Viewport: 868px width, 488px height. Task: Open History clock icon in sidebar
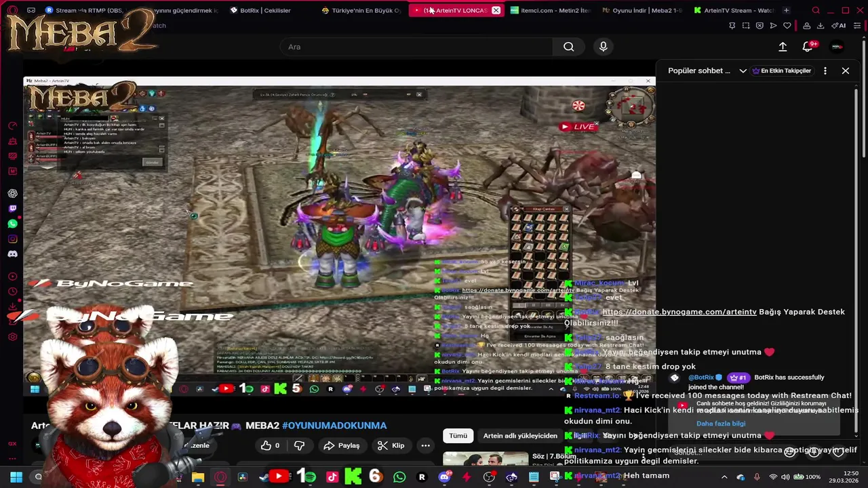pyautogui.click(x=12, y=291)
